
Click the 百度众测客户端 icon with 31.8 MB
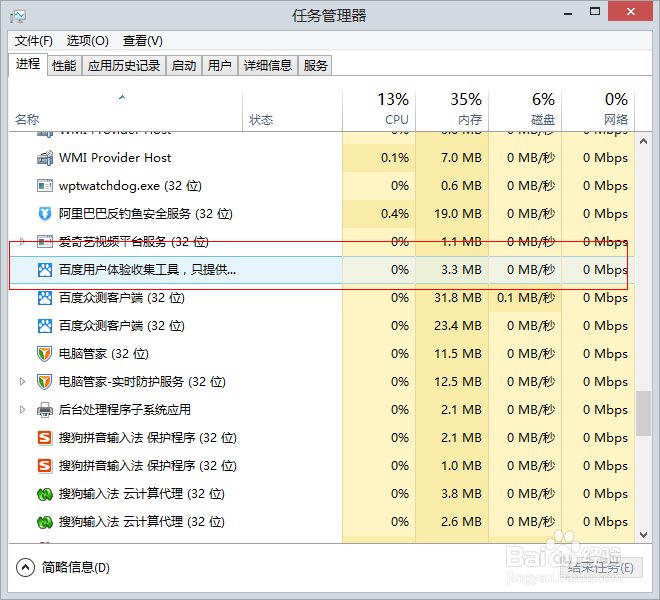tap(45, 298)
